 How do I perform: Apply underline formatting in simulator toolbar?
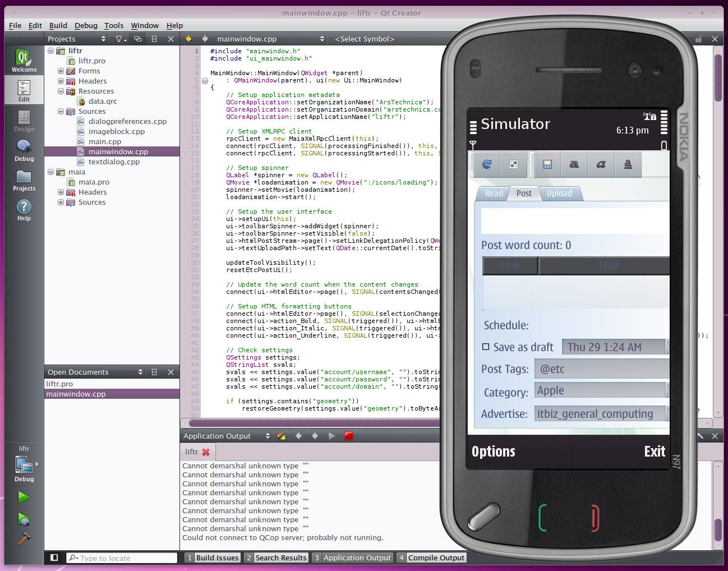click(x=628, y=164)
